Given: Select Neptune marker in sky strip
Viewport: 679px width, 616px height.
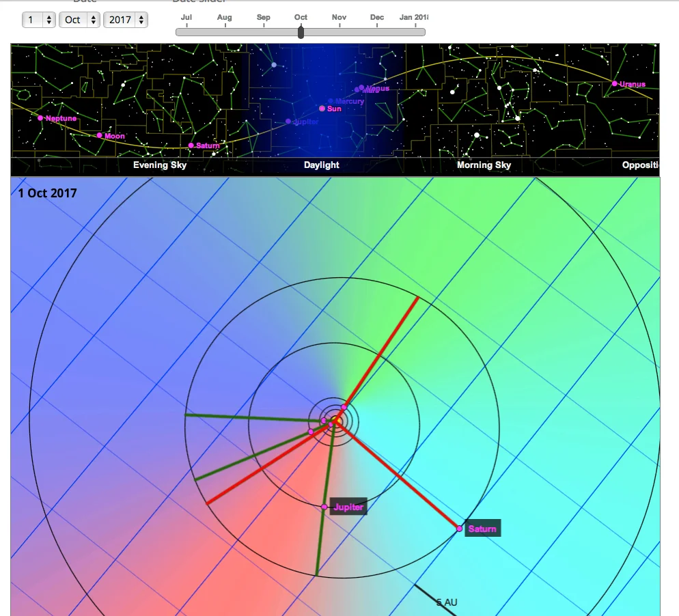Looking at the screenshot, I should [x=40, y=117].
